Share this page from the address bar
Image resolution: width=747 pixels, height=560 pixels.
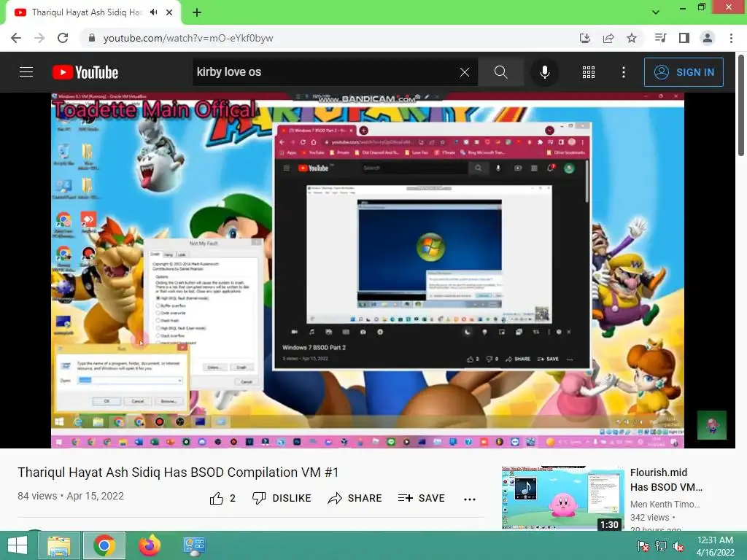coord(608,38)
